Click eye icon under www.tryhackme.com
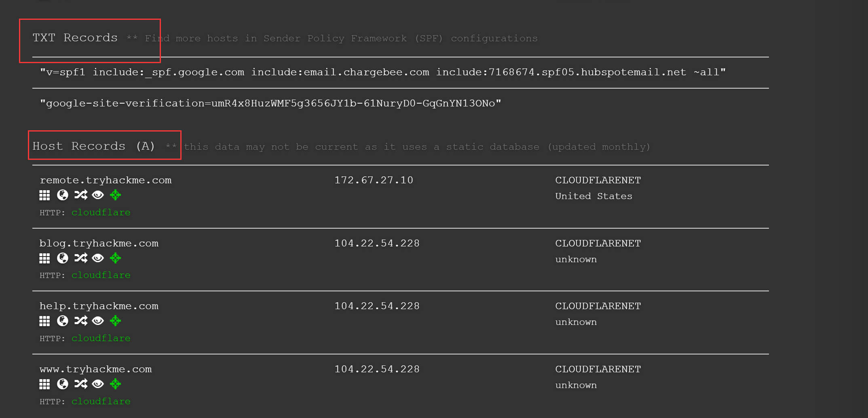The height and width of the screenshot is (418, 868). [x=98, y=384]
